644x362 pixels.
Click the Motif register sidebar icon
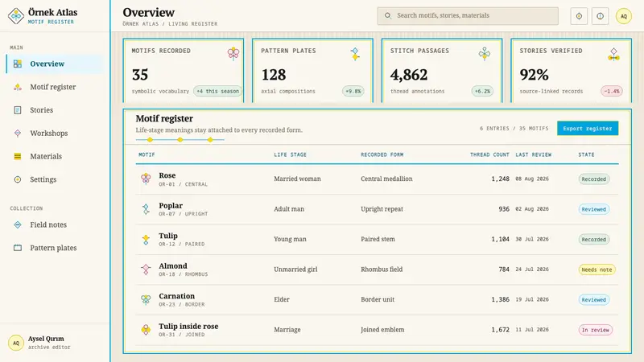click(18, 87)
